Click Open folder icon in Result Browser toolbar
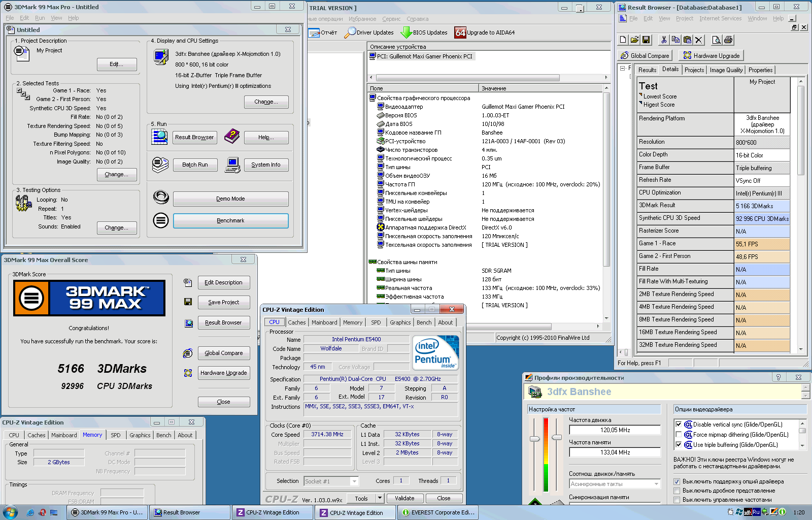 coord(634,40)
